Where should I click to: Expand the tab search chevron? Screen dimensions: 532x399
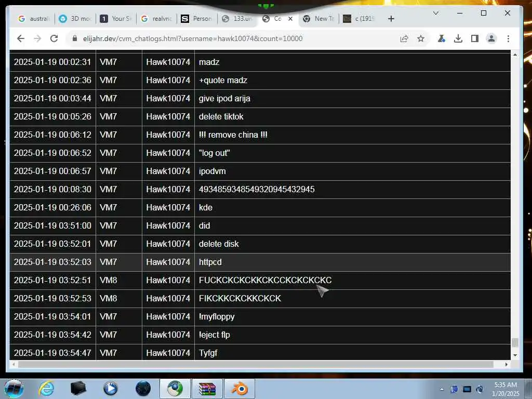[436, 13]
